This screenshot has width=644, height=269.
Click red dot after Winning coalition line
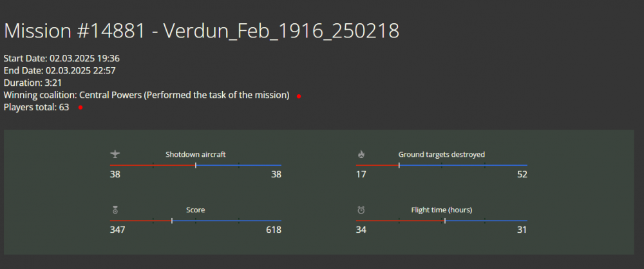pyautogui.click(x=299, y=96)
